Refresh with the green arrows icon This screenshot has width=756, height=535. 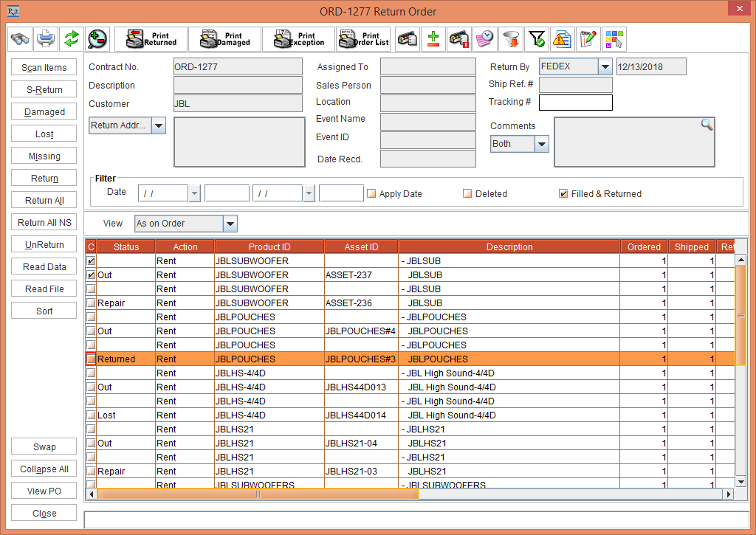(x=71, y=38)
